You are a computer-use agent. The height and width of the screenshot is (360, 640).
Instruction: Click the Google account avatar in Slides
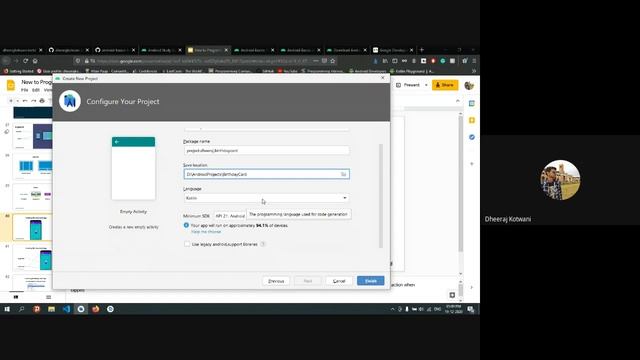pos(469,85)
